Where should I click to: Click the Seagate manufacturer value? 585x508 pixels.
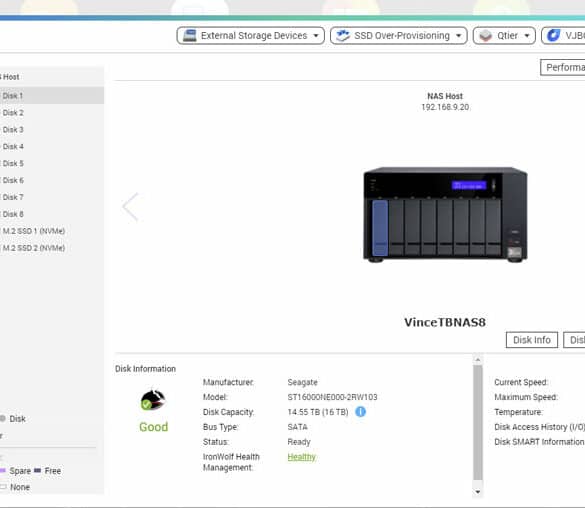tap(303, 382)
